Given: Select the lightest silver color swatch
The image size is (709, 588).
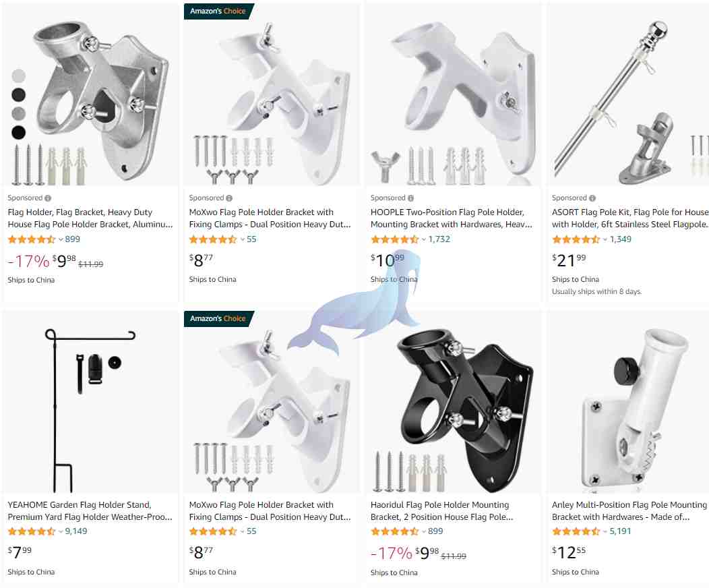Looking at the screenshot, I should [19, 76].
